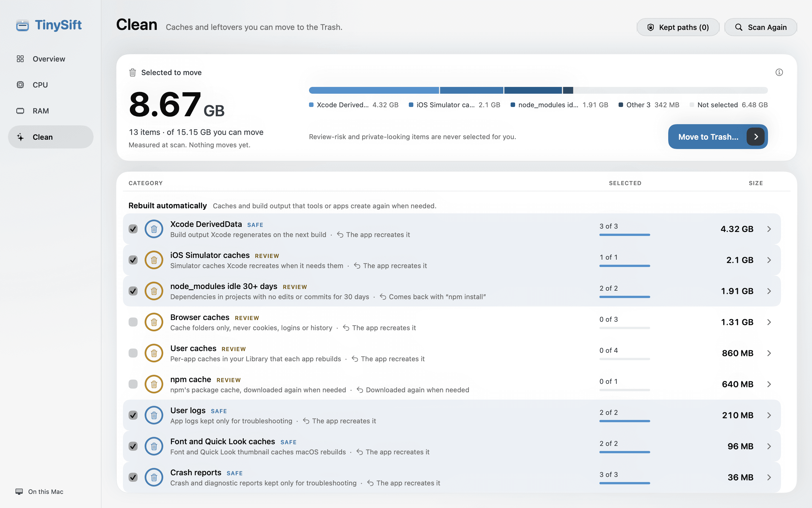
Task: Expand the Font and Quick Look chevron
Action: (769, 446)
